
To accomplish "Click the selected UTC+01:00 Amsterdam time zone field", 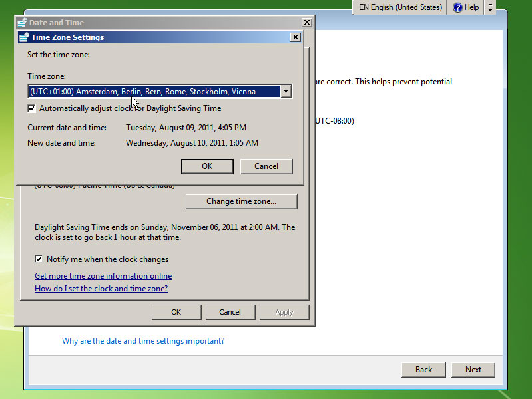I will [x=153, y=92].
